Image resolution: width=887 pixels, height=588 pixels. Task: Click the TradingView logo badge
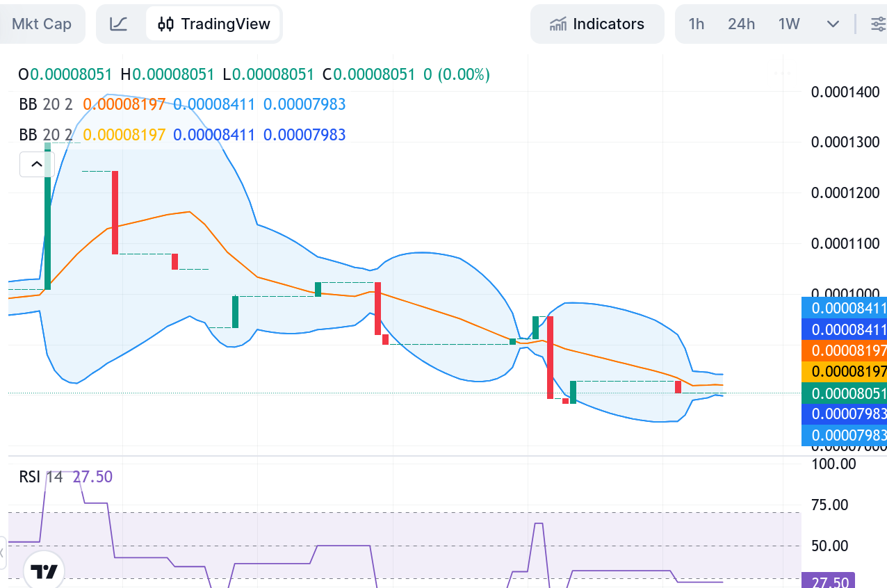44,571
